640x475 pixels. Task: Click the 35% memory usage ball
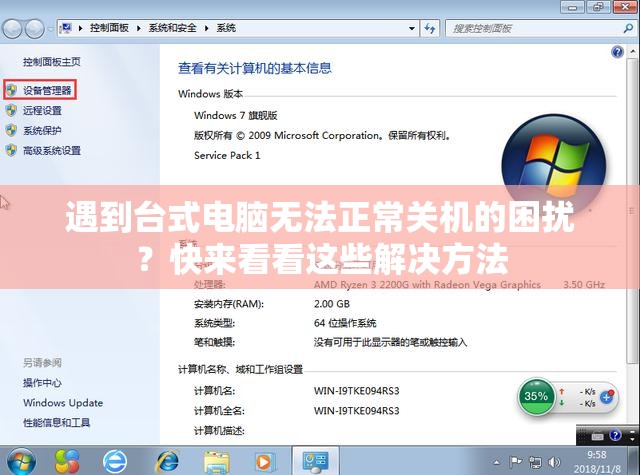536,396
